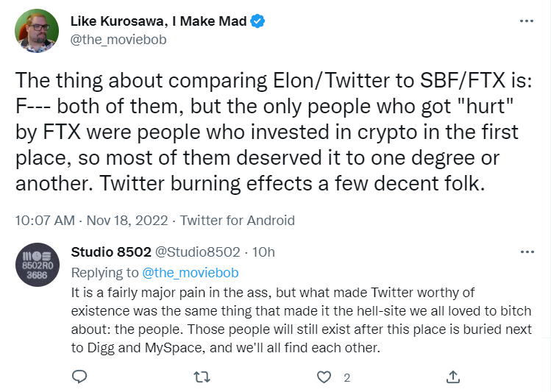This screenshot has width=551, height=392.
Task: Click the reply speech bubble icon
Action: (80, 377)
